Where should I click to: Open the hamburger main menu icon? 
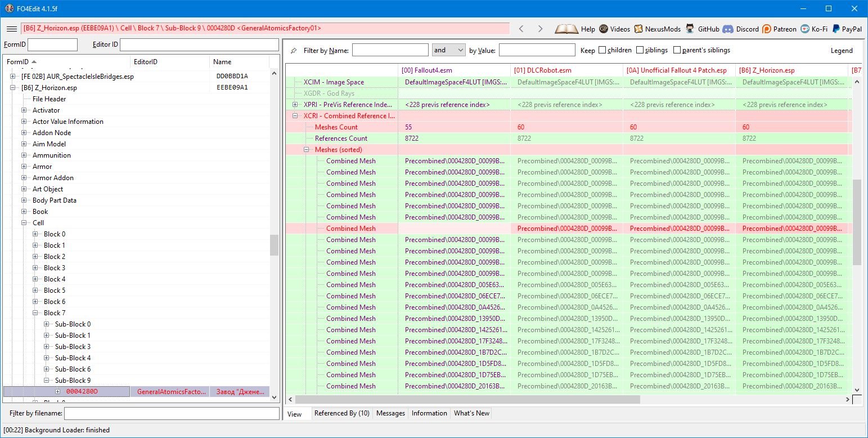click(x=11, y=29)
